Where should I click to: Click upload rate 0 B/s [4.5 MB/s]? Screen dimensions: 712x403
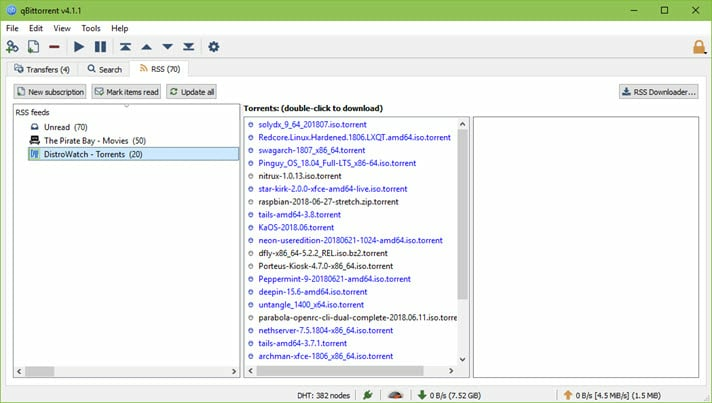[618, 395]
